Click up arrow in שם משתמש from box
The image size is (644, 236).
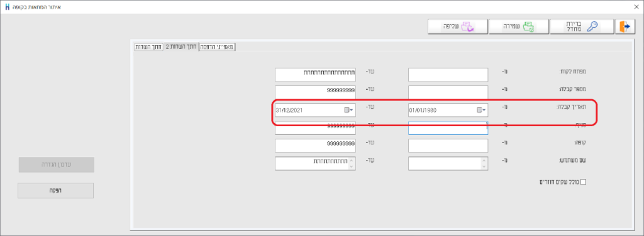click(484, 161)
